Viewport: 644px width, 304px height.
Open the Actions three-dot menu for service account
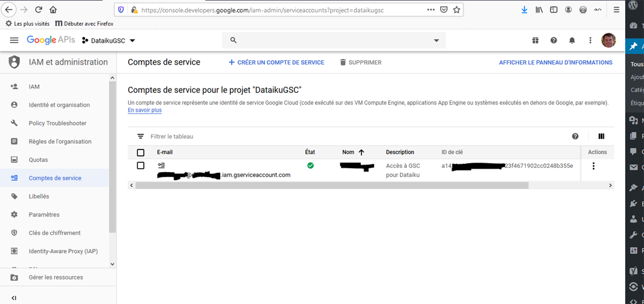(x=593, y=166)
